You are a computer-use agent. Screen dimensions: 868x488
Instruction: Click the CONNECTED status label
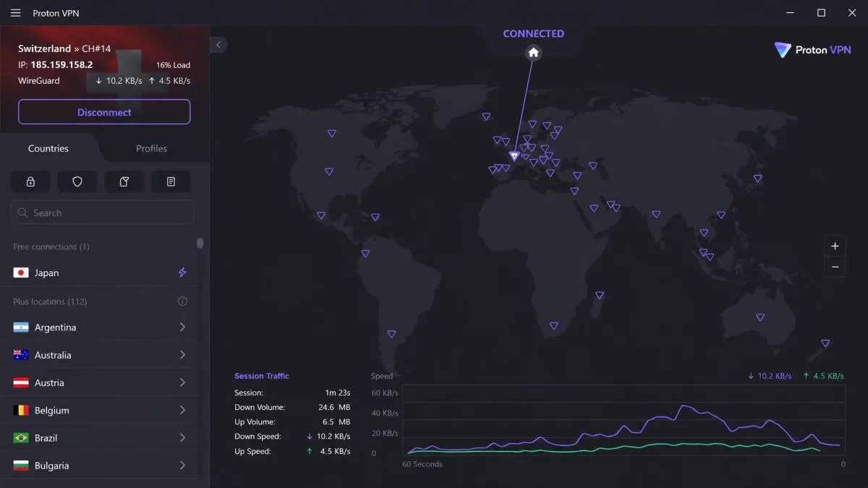click(x=534, y=34)
